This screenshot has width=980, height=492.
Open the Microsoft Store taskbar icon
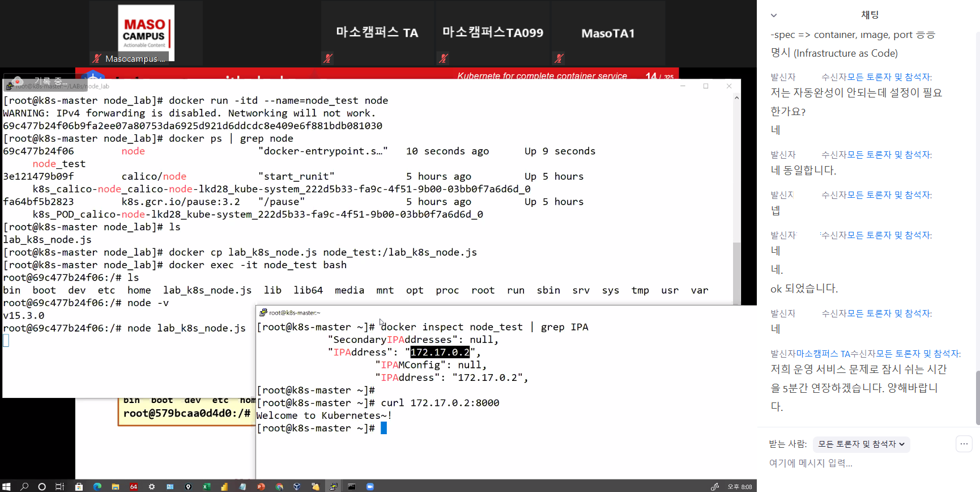point(79,486)
